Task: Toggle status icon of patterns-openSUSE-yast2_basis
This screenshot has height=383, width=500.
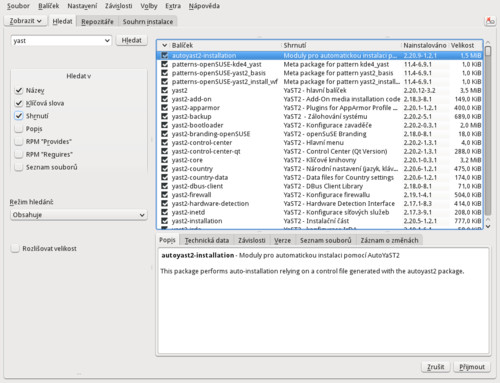Action: [164, 73]
